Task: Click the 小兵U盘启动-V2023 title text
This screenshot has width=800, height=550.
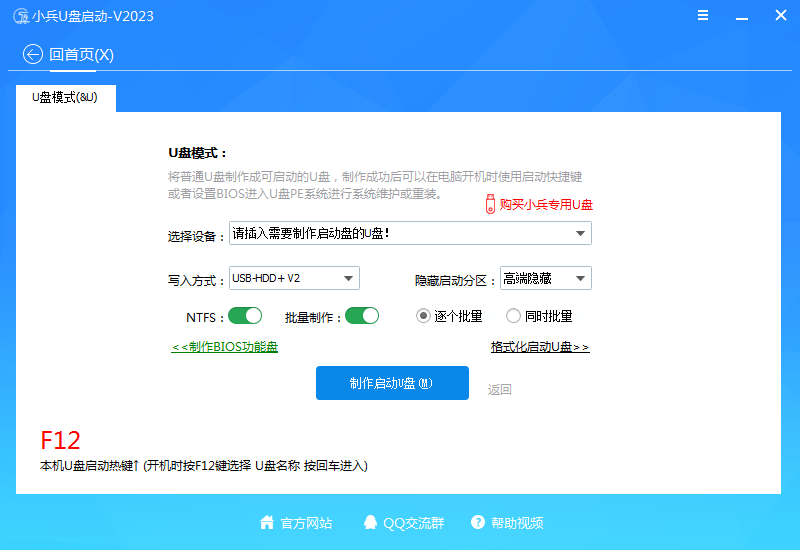Action: 93,16
